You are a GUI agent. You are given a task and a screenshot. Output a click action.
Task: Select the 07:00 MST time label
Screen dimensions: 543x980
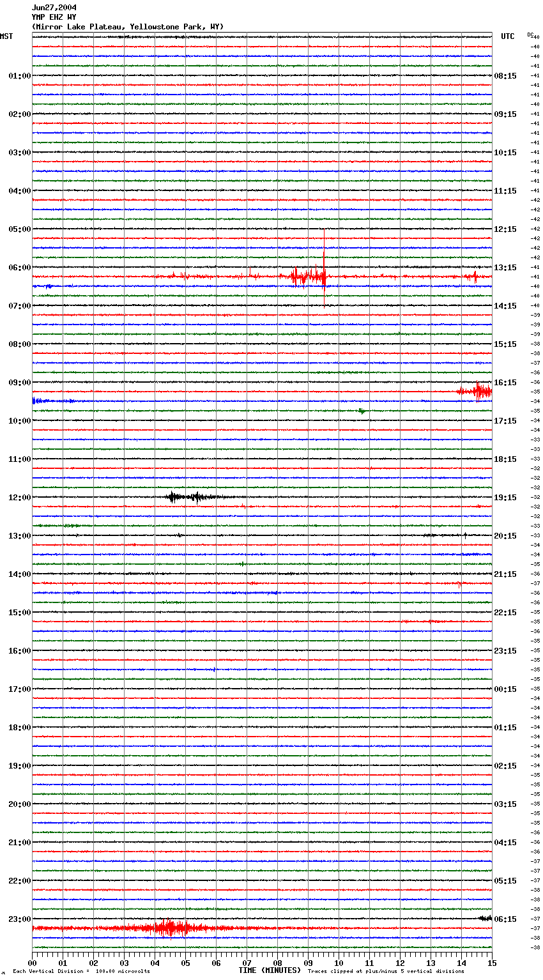click(20, 306)
